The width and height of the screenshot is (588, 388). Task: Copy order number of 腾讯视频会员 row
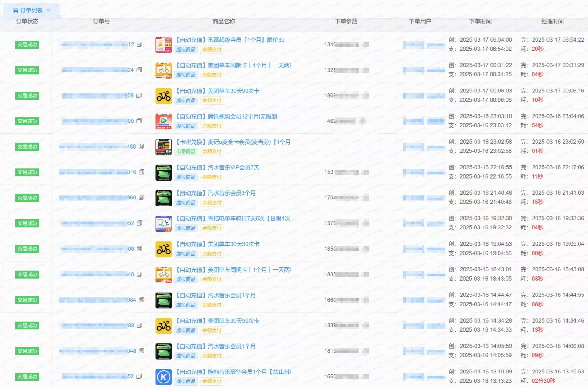[x=139, y=121]
